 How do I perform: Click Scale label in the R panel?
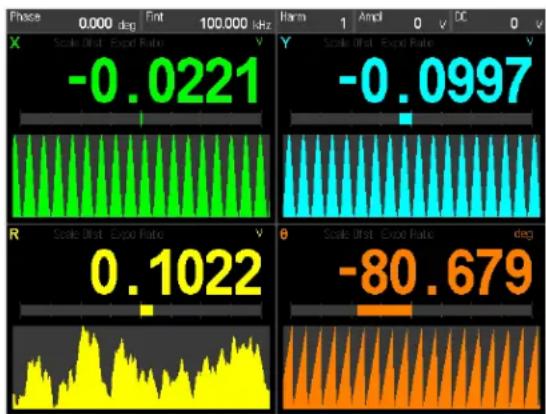(66, 234)
